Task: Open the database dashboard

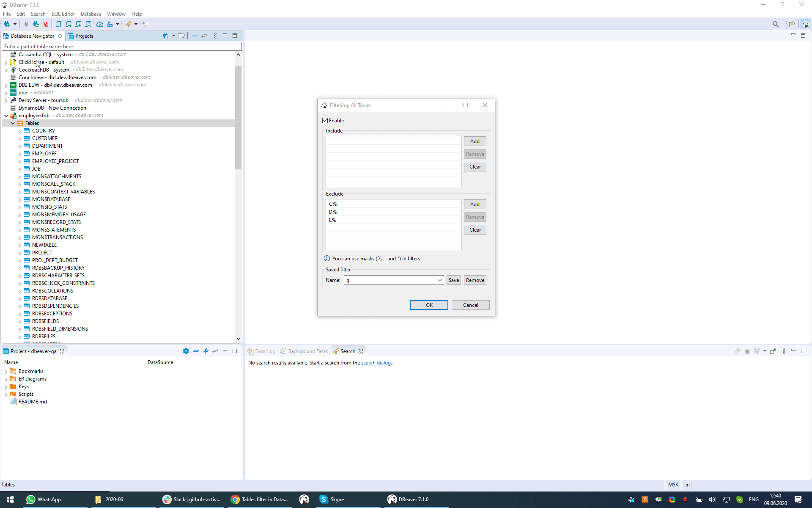Action: pyautogui.click(x=100, y=24)
